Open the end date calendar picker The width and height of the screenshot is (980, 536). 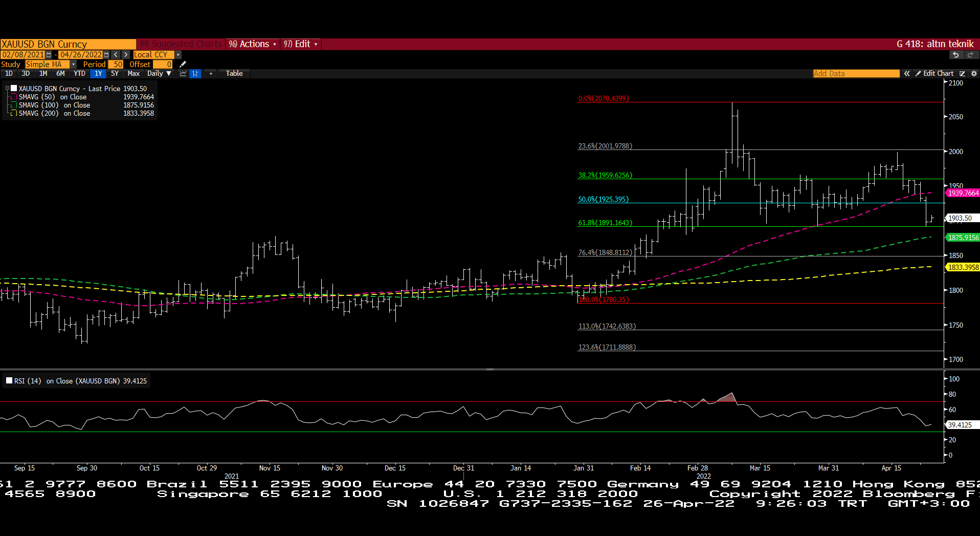(106, 55)
